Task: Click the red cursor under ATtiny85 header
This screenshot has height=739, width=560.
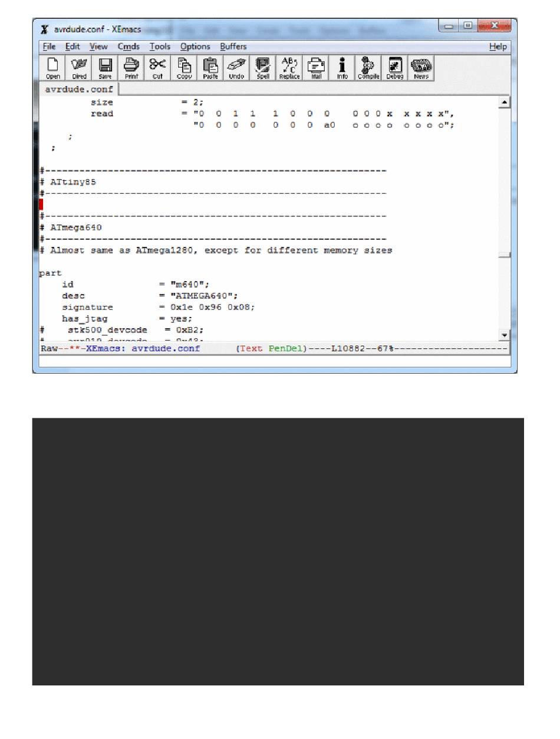Action: click(41, 204)
